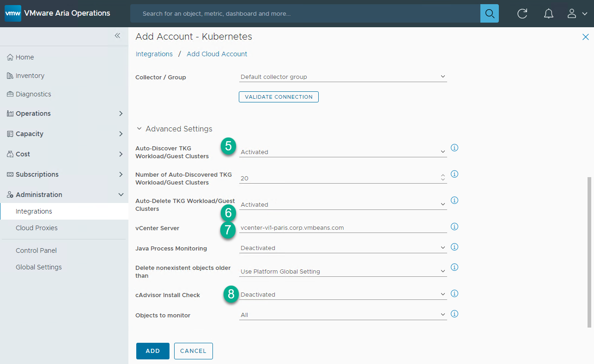Open Auto-Discover TKG Clusters dropdown

coord(343,152)
